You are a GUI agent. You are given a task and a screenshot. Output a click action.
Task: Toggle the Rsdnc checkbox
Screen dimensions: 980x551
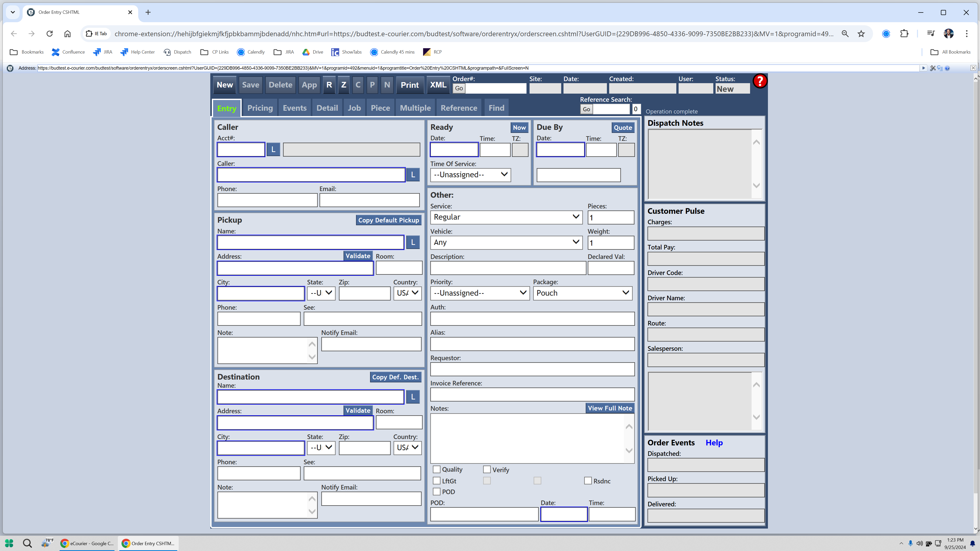pyautogui.click(x=588, y=481)
